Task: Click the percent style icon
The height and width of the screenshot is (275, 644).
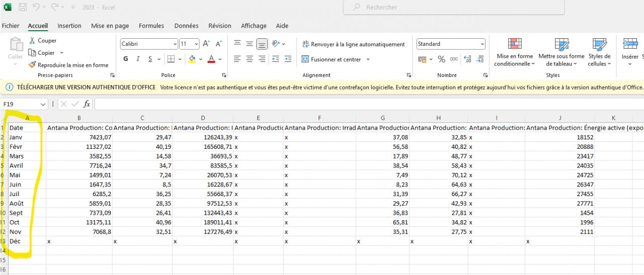Action: (441, 59)
